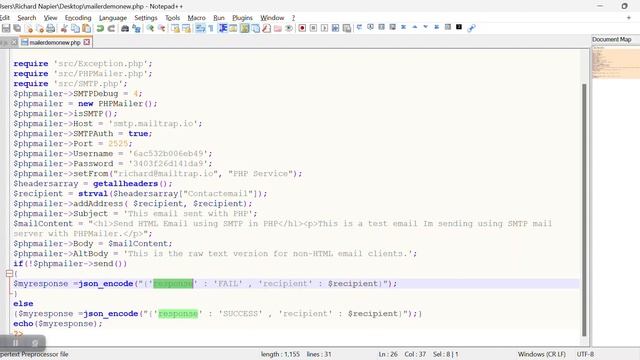Click the blue down-arrow plugin icon
The height and width of the screenshot is (360, 640).
point(425,27)
